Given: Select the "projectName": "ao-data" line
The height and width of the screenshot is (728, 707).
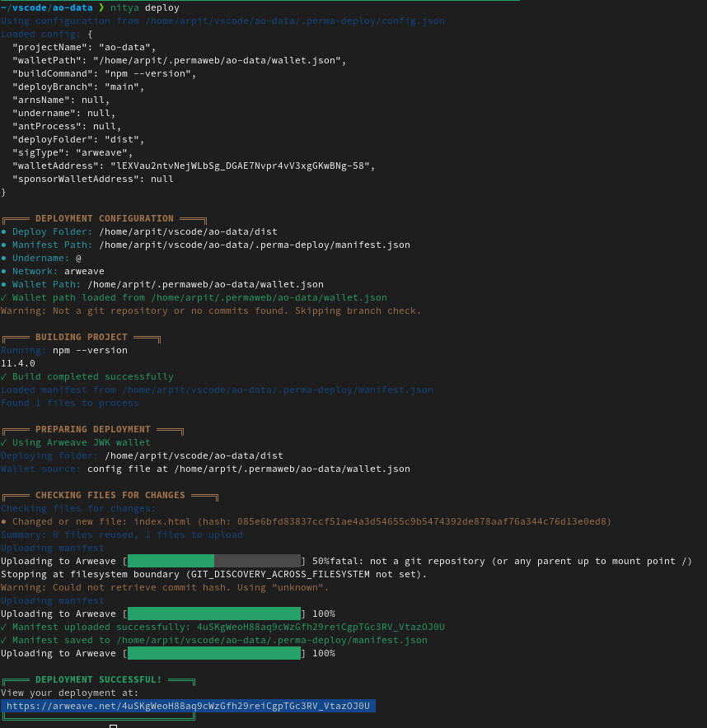Looking at the screenshot, I should 84,48.
